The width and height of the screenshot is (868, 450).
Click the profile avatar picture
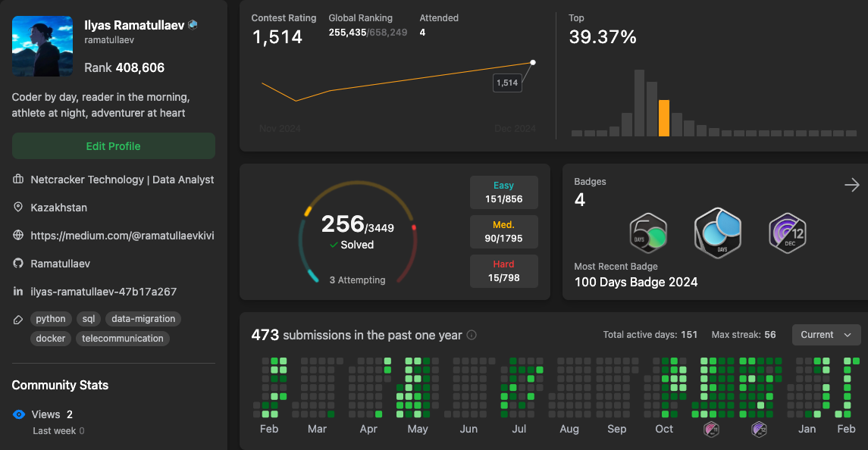click(42, 46)
